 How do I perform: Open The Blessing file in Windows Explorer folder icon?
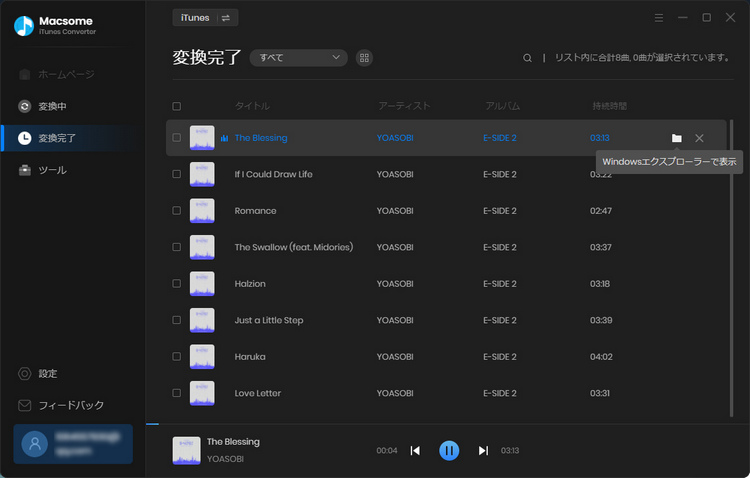click(676, 138)
